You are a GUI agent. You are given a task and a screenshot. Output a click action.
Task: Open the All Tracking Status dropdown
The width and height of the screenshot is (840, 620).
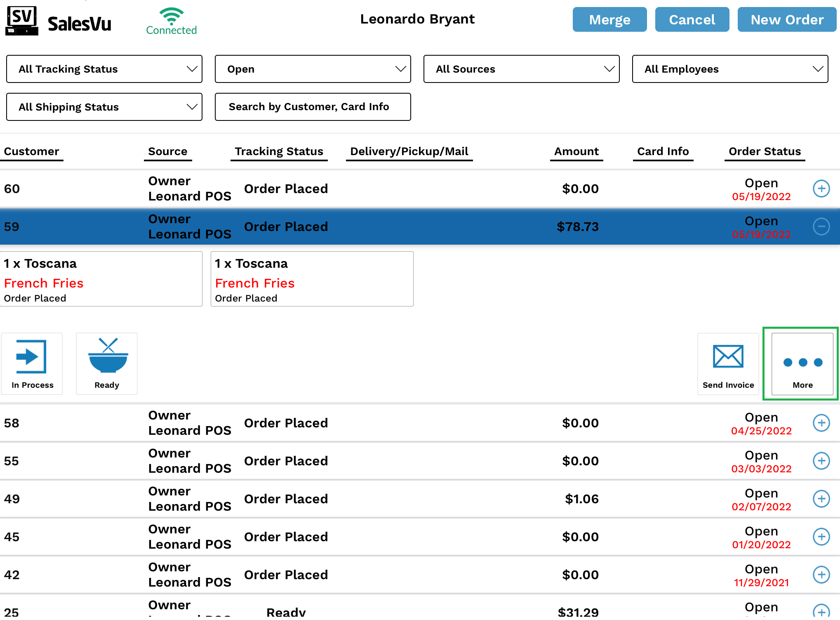click(x=104, y=69)
